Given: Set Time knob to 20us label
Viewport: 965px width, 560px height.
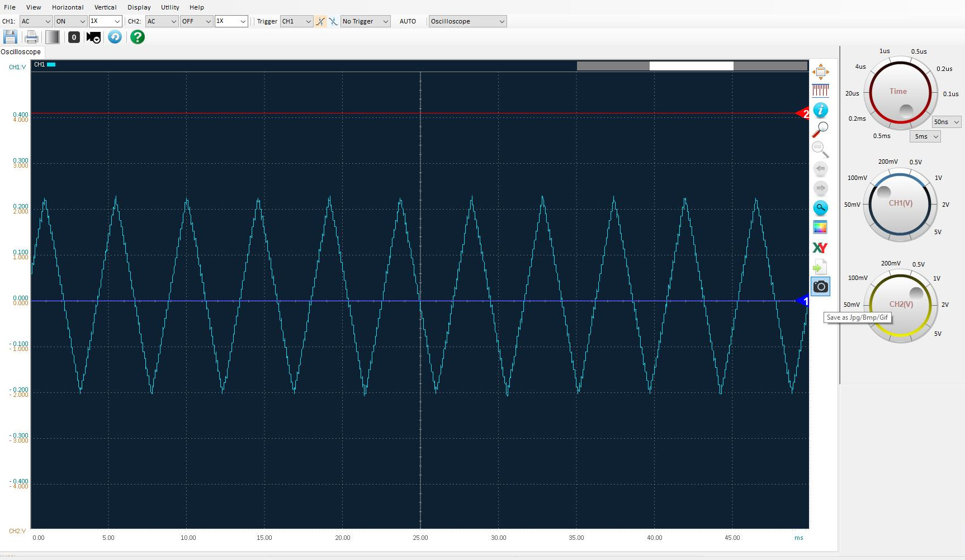Looking at the screenshot, I should point(852,93).
